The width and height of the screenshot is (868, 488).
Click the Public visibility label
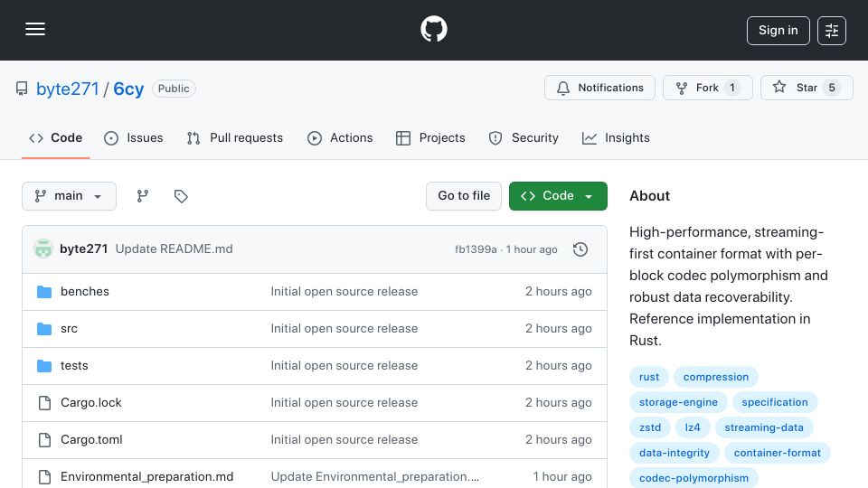[174, 89]
